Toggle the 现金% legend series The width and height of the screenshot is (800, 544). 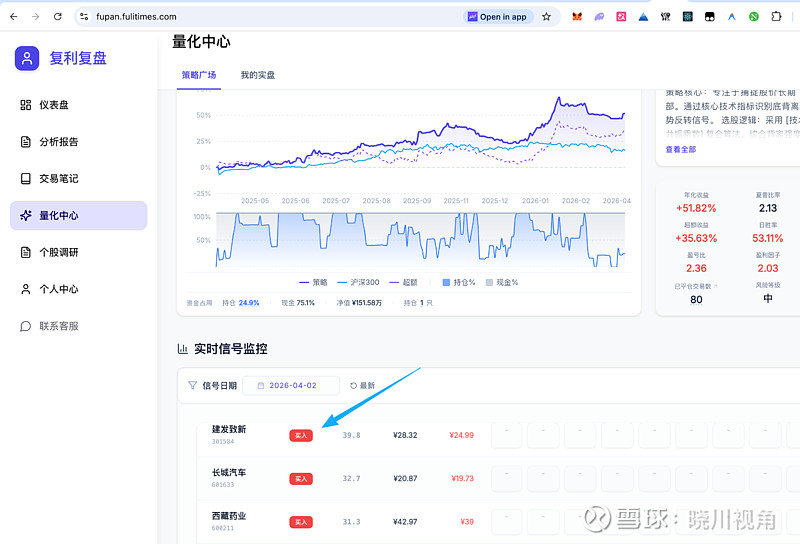pyautogui.click(x=502, y=282)
